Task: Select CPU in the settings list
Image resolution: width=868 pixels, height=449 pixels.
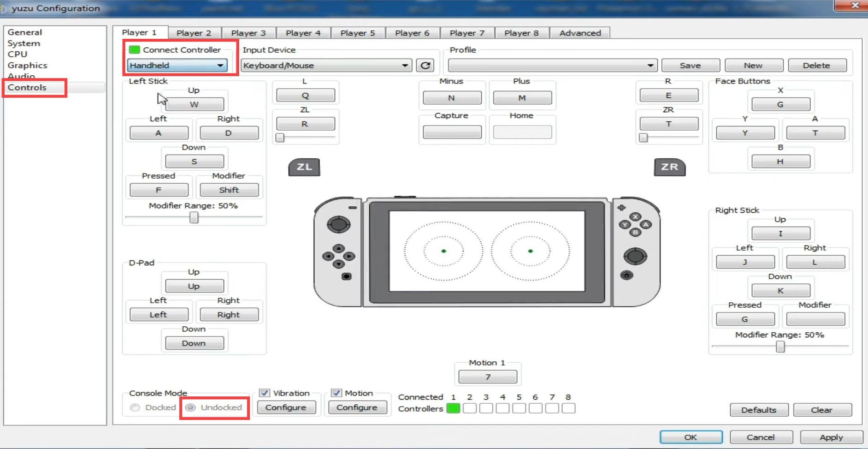Action: [18, 54]
